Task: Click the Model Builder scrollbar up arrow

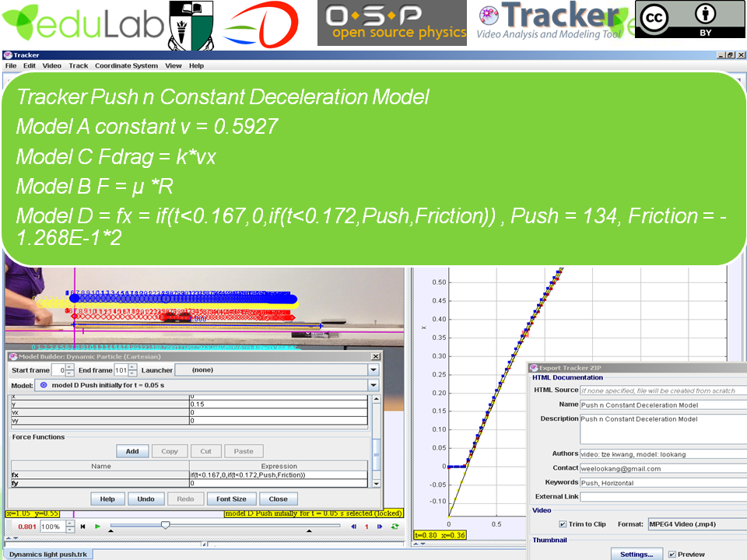Action: (x=377, y=398)
